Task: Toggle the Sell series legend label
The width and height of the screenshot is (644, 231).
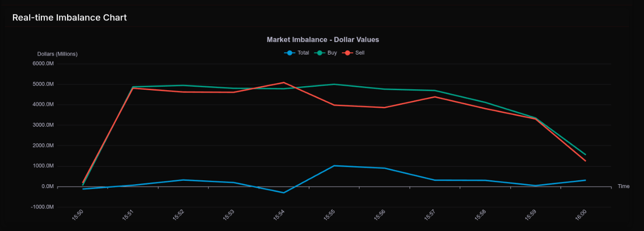Action: point(360,53)
